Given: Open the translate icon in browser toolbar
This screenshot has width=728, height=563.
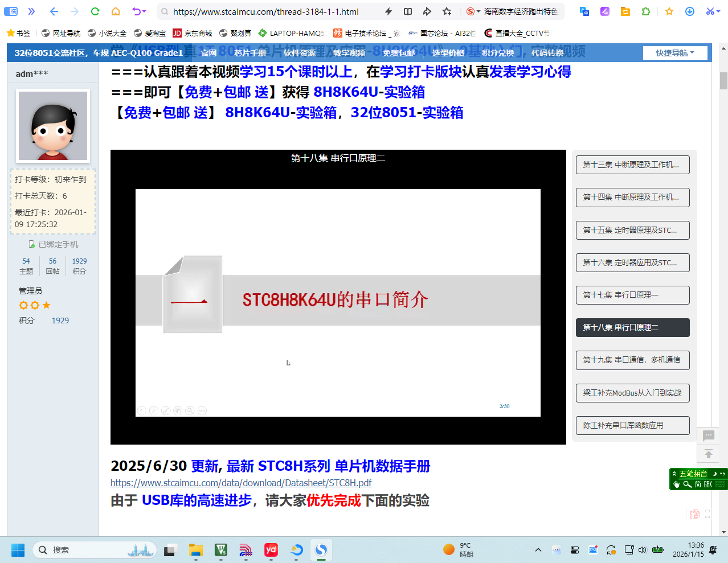Looking at the screenshot, I should pos(583,11).
